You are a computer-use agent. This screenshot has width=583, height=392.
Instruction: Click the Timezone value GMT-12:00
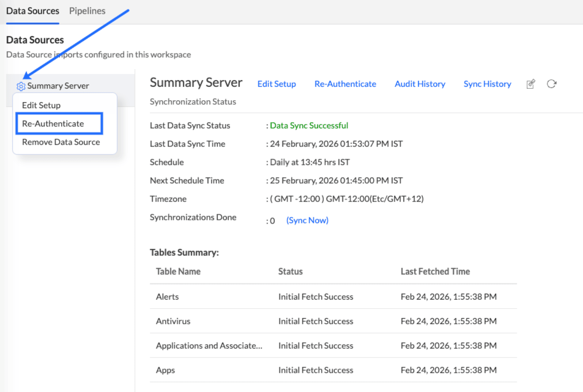[347, 199]
